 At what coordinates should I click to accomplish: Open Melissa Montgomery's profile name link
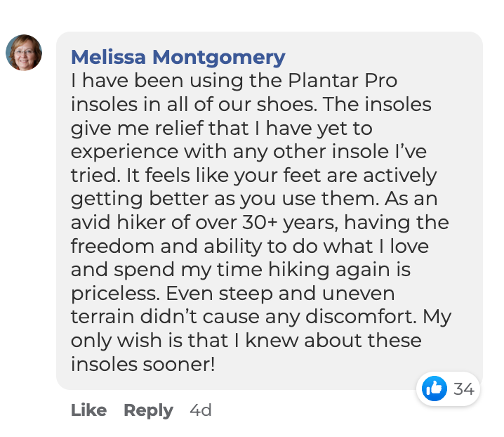pyautogui.click(x=178, y=58)
